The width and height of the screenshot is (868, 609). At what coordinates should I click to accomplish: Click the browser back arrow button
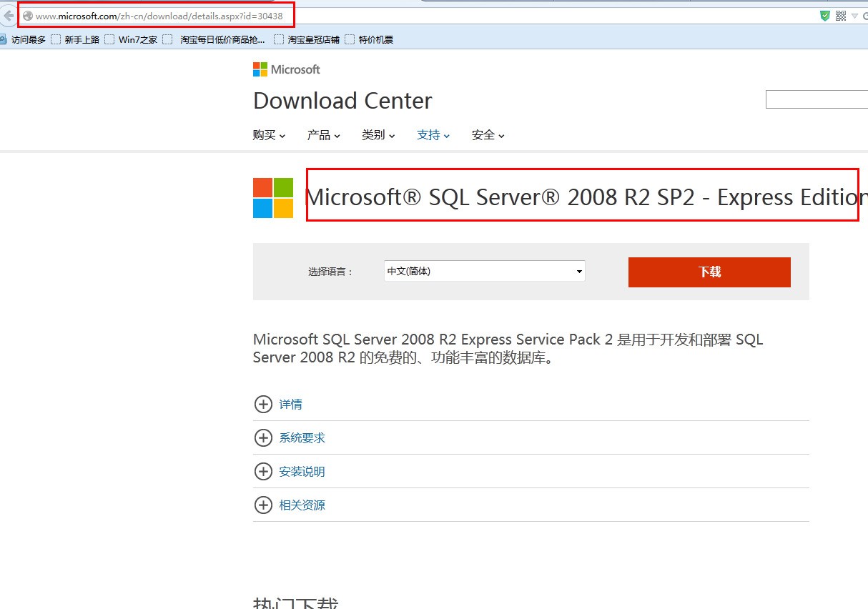8,16
